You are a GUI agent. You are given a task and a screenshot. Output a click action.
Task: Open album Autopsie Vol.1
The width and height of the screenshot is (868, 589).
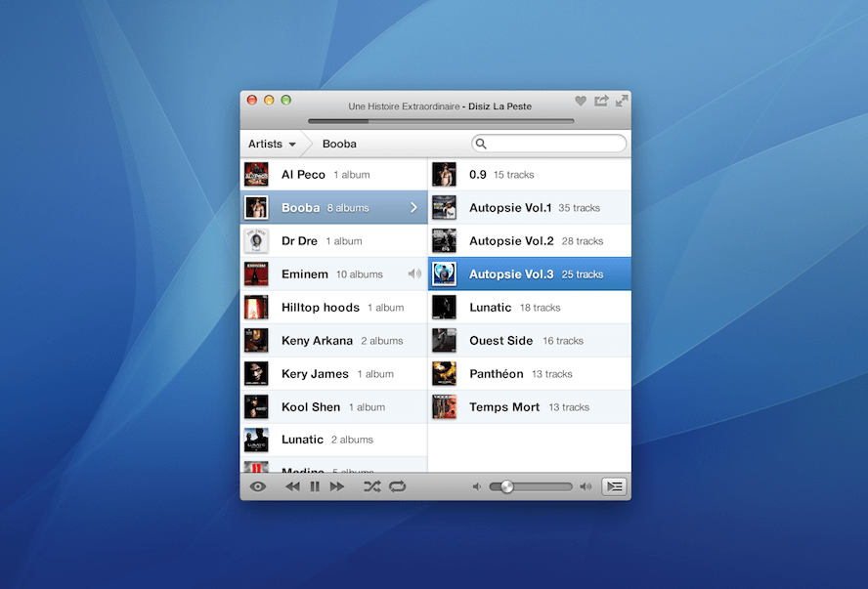click(530, 208)
